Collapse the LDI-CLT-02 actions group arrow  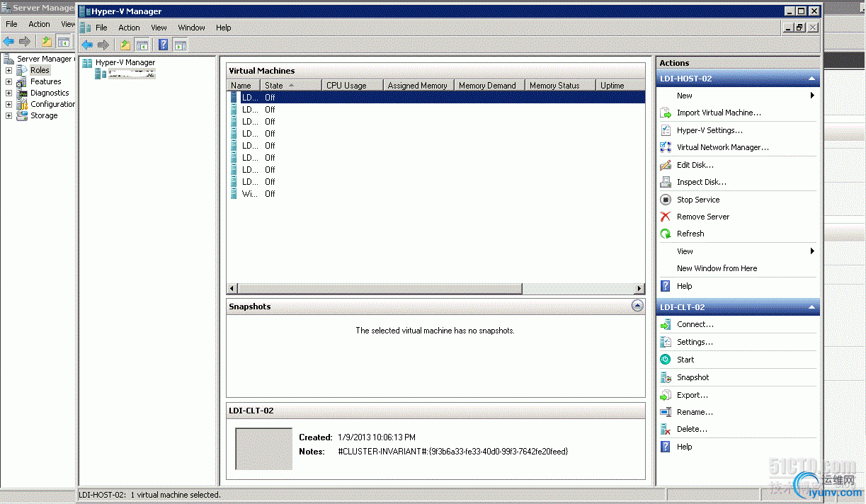click(x=811, y=307)
